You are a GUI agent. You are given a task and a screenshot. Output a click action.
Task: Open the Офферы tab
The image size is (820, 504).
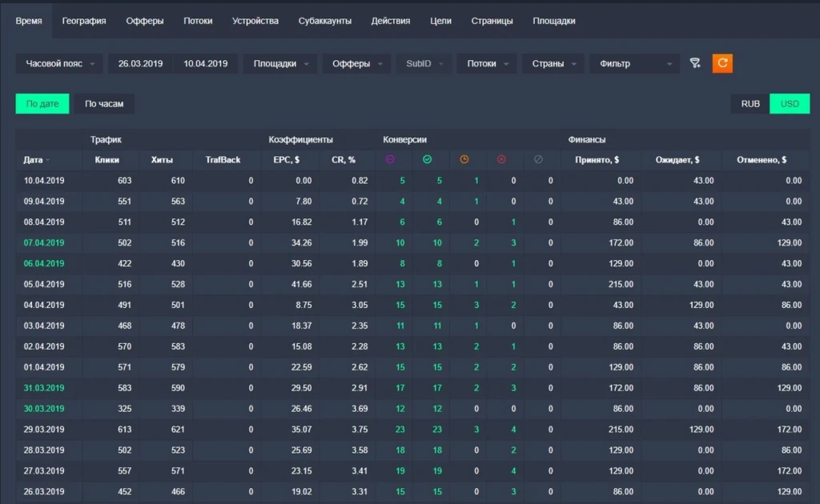coord(145,21)
